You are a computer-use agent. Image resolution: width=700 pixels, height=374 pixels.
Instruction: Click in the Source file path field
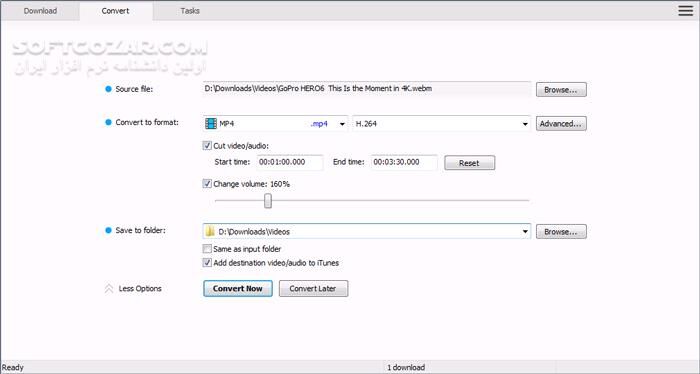pyautogui.click(x=367, y=89)
